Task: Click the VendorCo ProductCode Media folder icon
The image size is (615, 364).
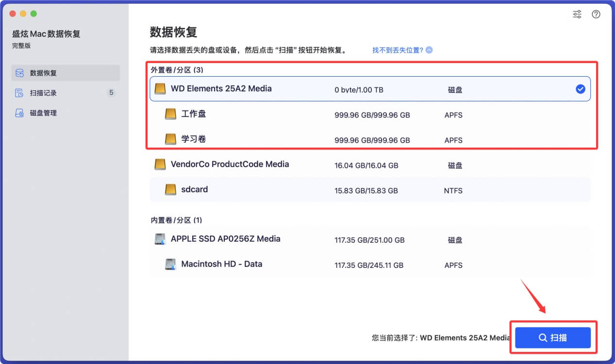Action: click(x=159, y=164)
